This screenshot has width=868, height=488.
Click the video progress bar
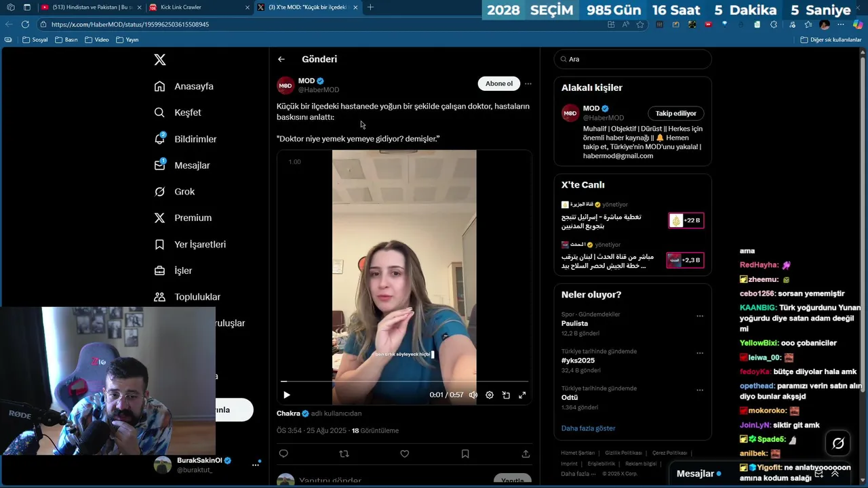(404, 382)
